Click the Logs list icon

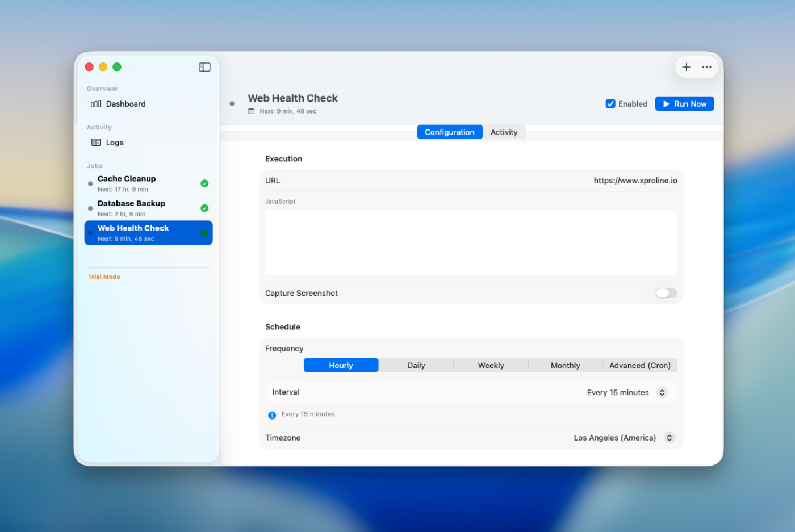coord(96,143)
